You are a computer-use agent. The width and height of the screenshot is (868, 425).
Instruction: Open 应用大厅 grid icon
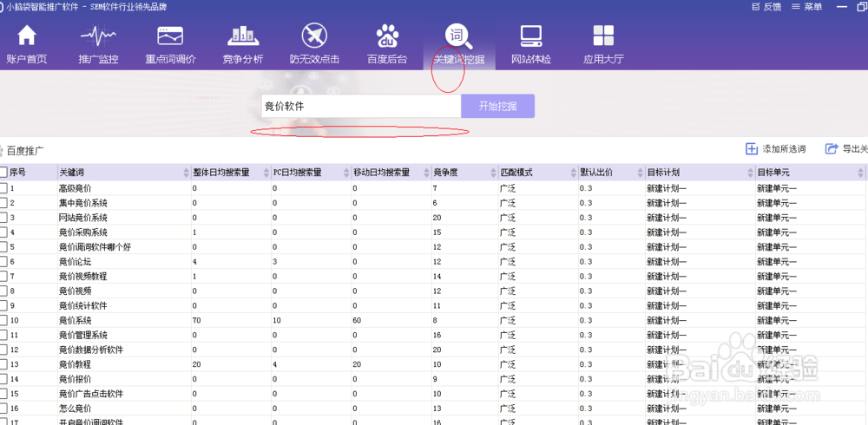click(603, 36)
